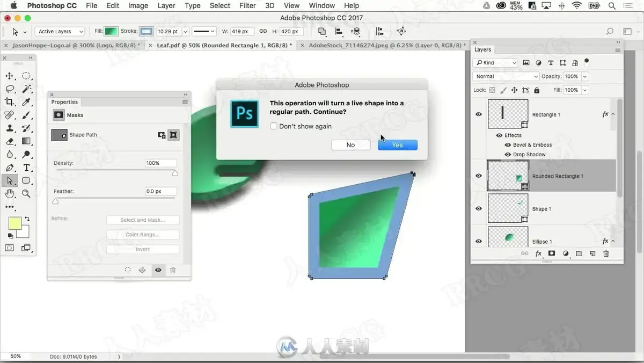Swap foreground and background colors icon

click(x=27, y=219)
